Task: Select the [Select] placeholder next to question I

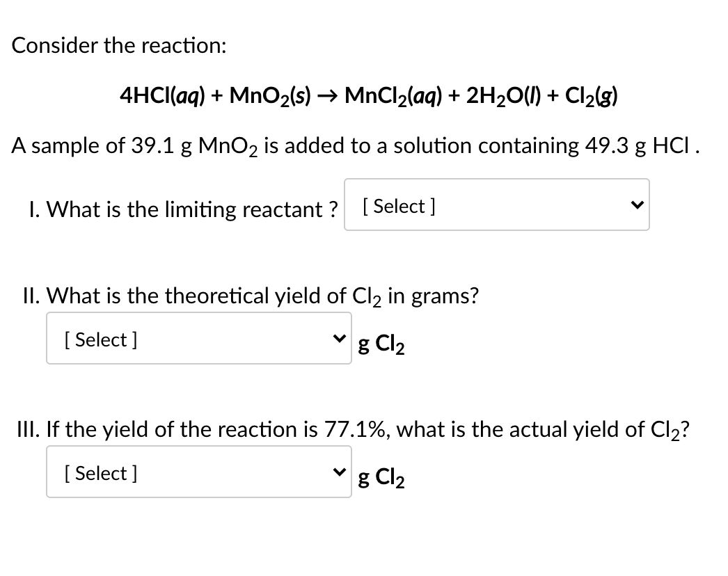Action: tap(397, 206)
